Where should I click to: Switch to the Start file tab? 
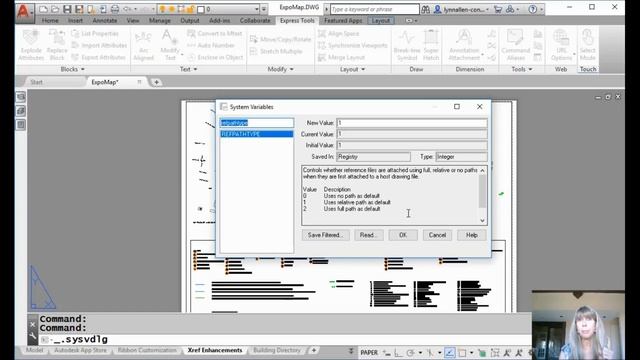point(36,82)
